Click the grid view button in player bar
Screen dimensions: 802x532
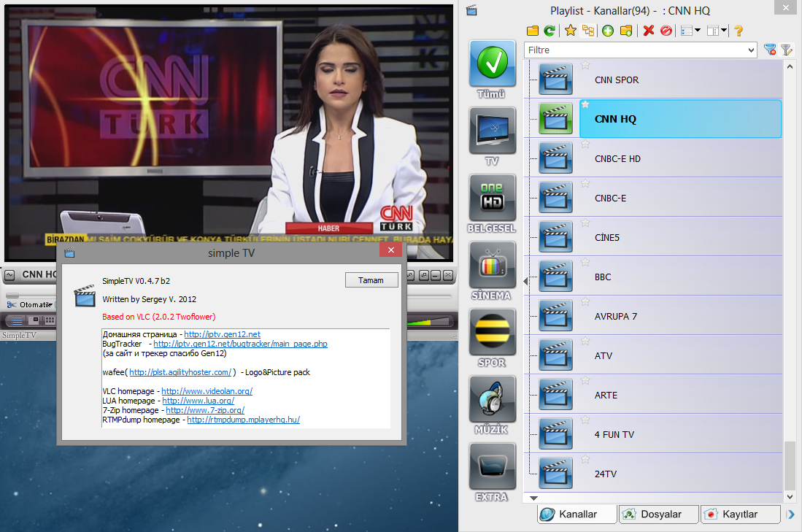(x=50, y=320)
